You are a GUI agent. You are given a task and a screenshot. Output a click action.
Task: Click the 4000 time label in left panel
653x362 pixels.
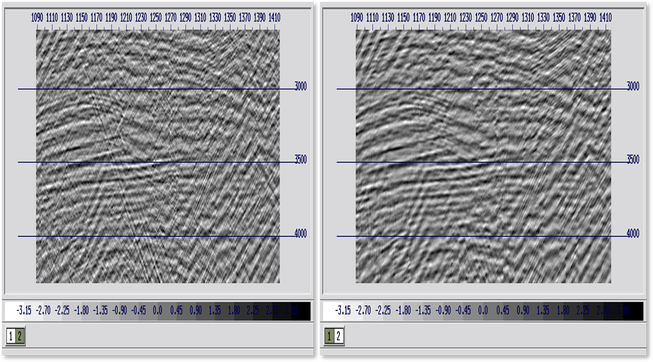coord(301,234)
